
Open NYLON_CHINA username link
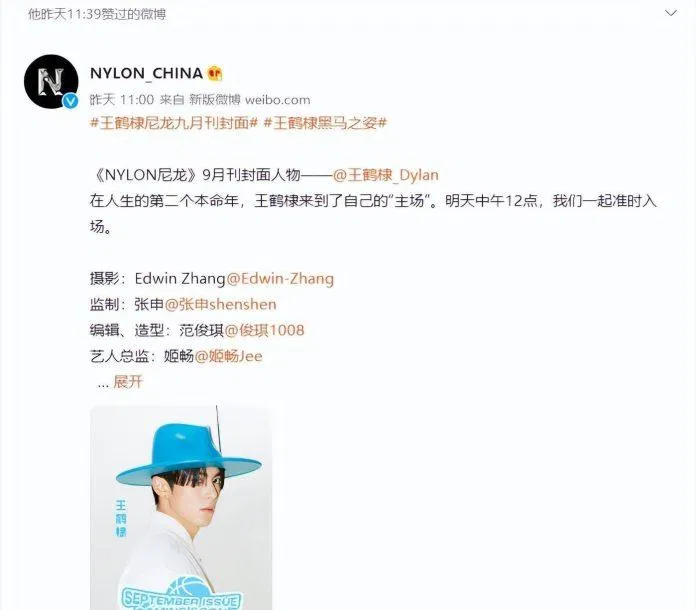146,73
